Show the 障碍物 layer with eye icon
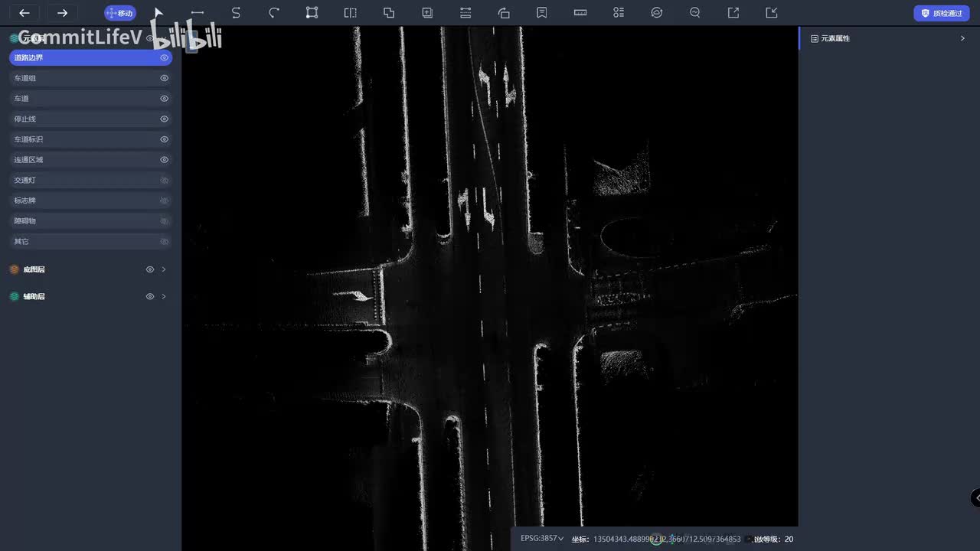 click(x=164, y=220)
